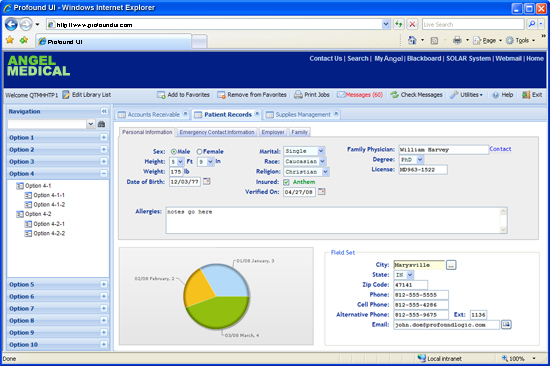Click the Contact link beside Family Physician

pyautogui.click(x=500, y=149)
